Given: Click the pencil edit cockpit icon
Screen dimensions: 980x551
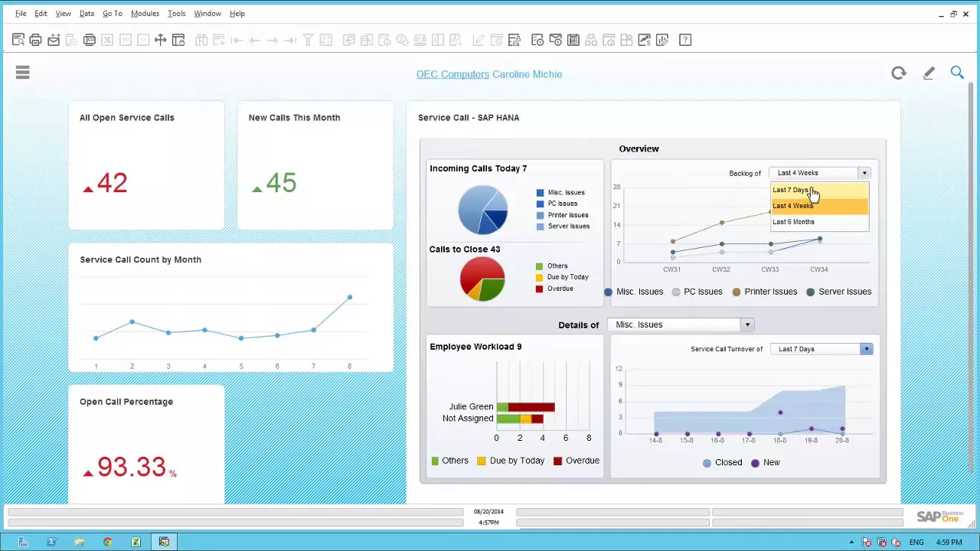Looking at the screenshot, I should (929, 73).
